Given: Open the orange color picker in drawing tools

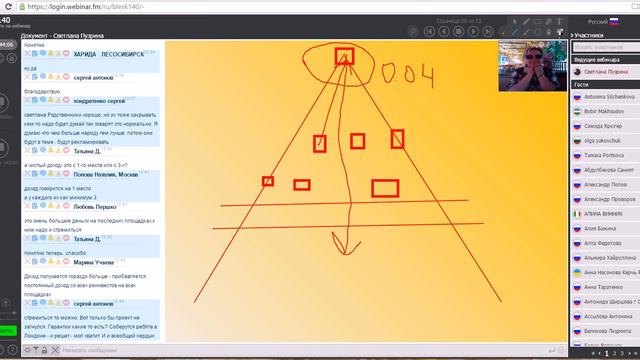Looking at the screenshot, I should (504, 32).
